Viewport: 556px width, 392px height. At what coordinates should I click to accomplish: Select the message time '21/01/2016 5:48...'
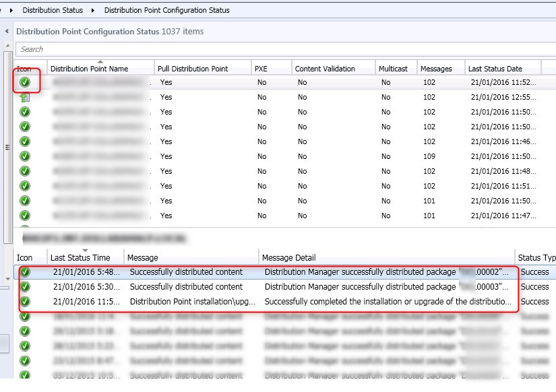click(86, 272)
